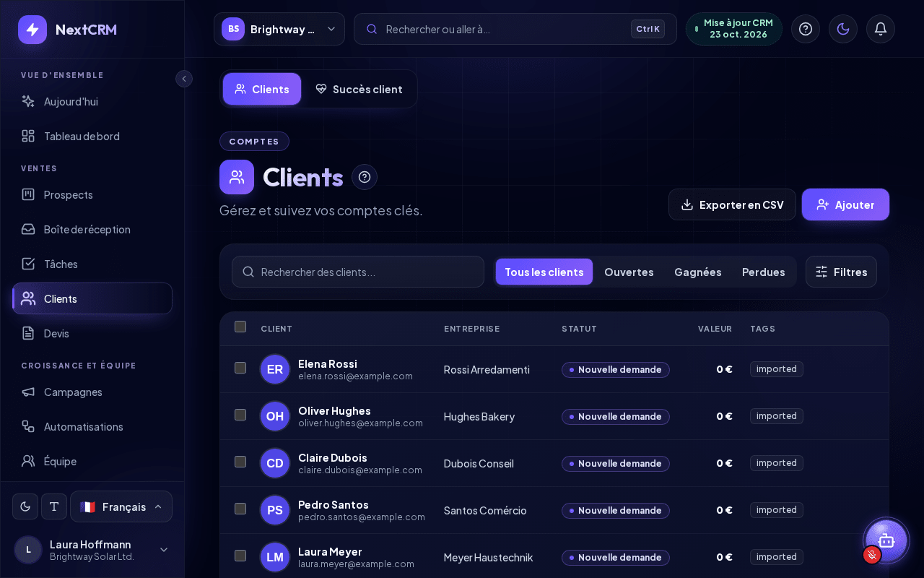Image resolution: width=924 pixels, height=578 pixels.
Task: Click the muted microphone badge
Action: pyautogui.click(x=872, y=555)
